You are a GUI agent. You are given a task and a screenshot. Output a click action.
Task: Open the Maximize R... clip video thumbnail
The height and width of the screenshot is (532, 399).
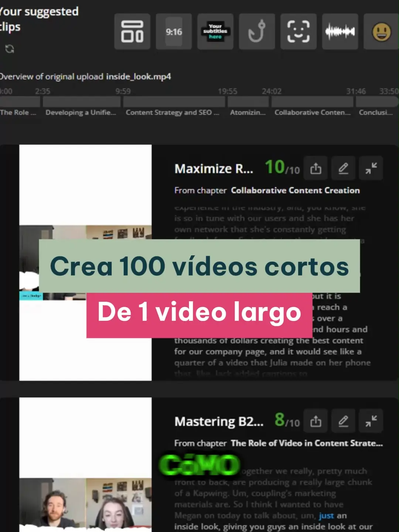(85, 263)
